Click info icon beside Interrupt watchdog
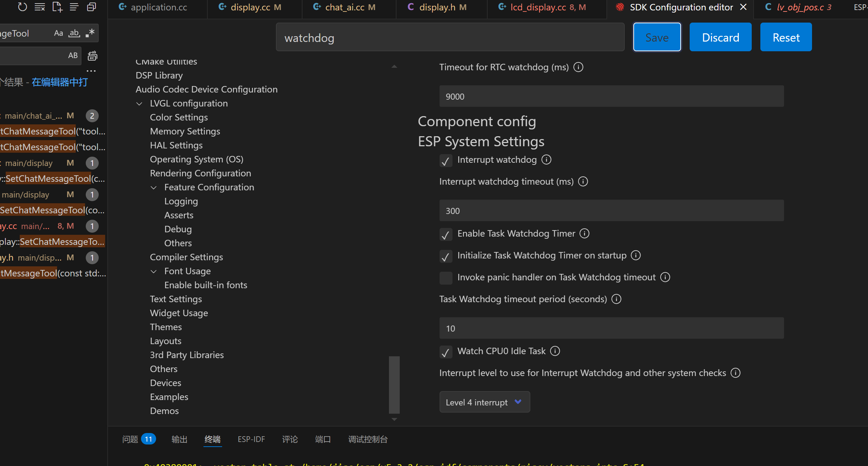Viewport: 868px width, 466px height. 546,160
